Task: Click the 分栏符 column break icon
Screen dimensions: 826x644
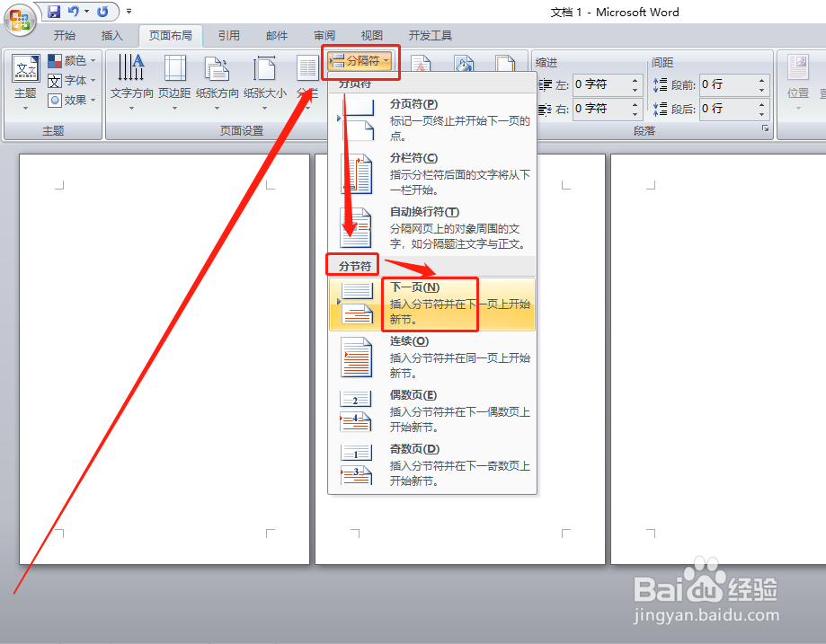Action: pyautogui.click(x=357, y=173)
